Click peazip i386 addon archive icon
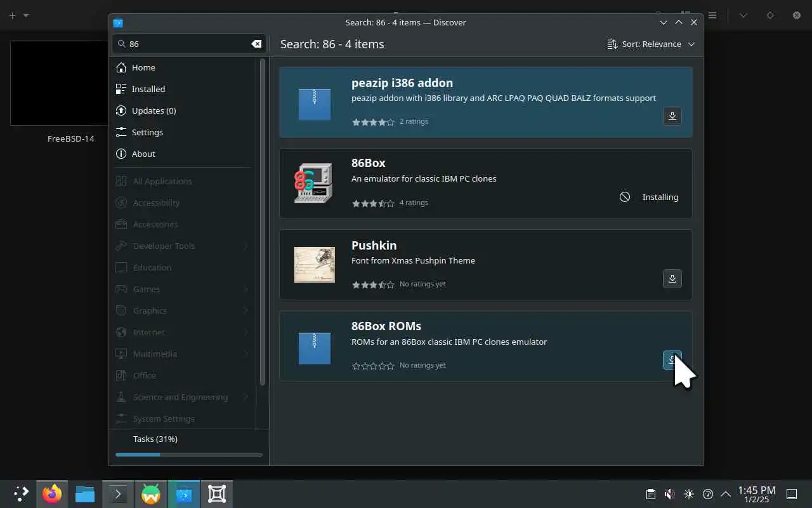The image size is (812, 508). tap(315, 104)
